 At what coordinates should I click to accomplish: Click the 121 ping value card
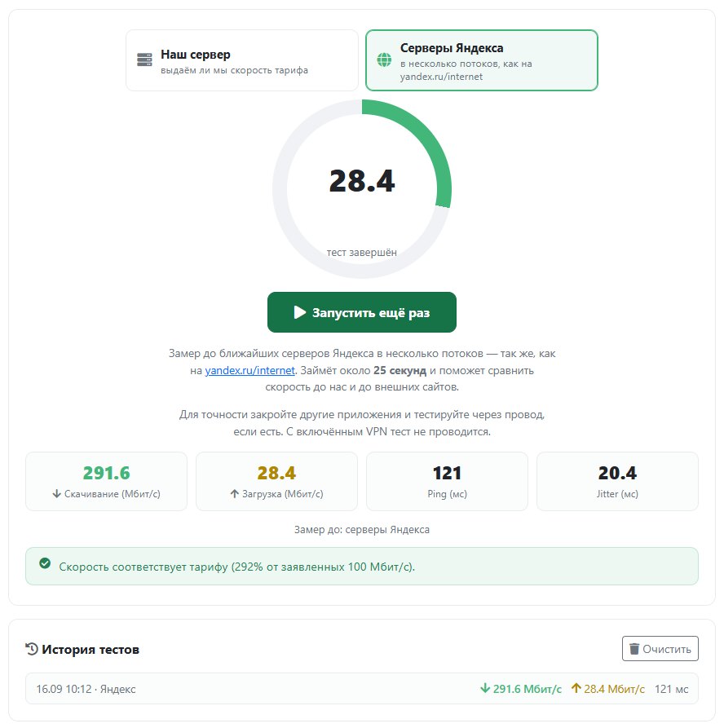tap(447, 482)
